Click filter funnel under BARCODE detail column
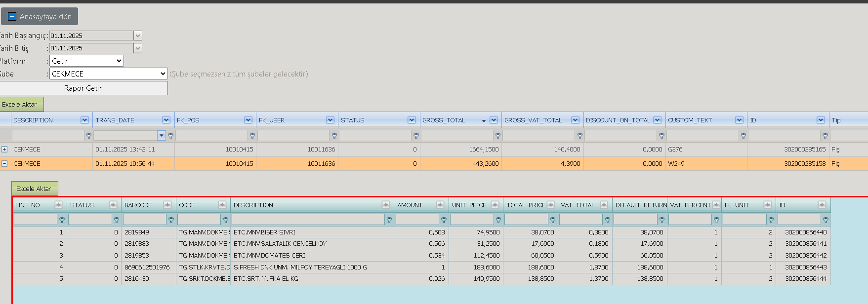868x304 pixels. [171, 220]
